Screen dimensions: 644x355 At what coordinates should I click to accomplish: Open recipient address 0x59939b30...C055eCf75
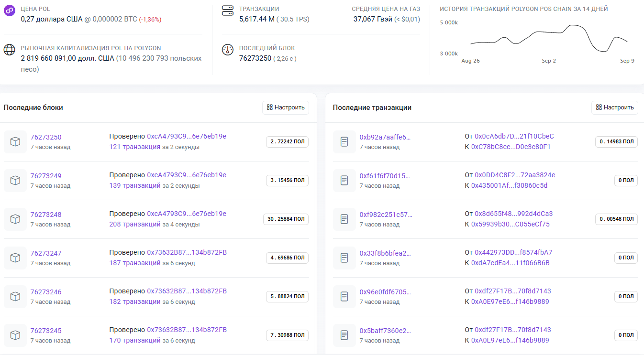pyautogui.click(x=511, y=224)
